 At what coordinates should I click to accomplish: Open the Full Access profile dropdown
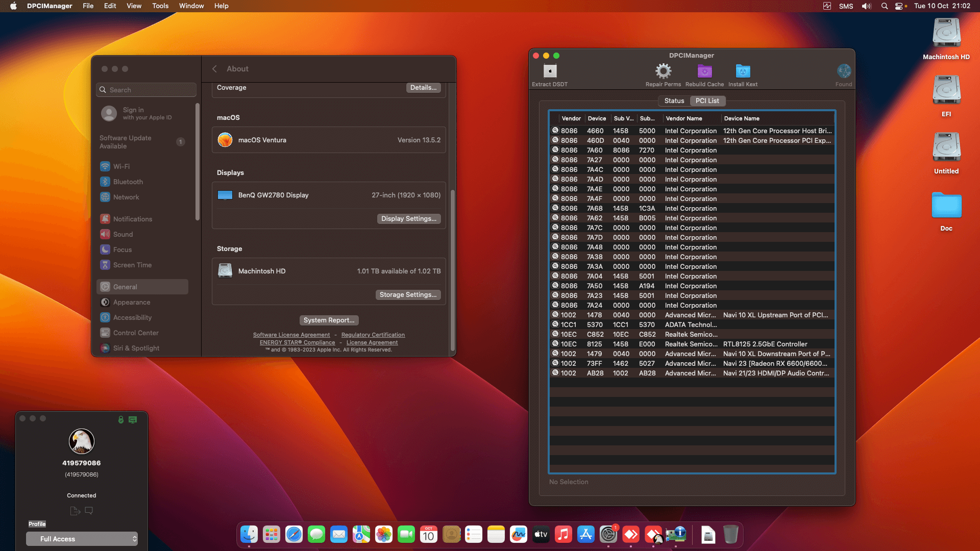[82, 539]
